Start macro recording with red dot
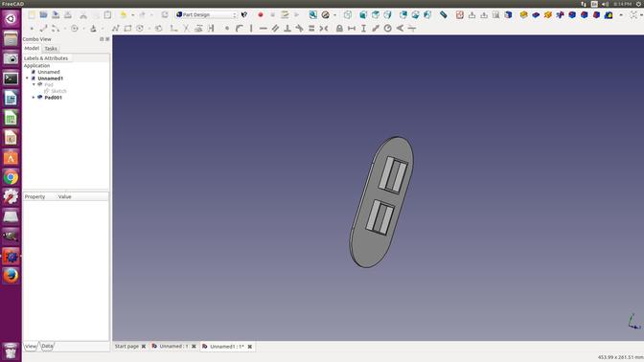The width and height of the screenshot is (644, 362). [261, 14]
